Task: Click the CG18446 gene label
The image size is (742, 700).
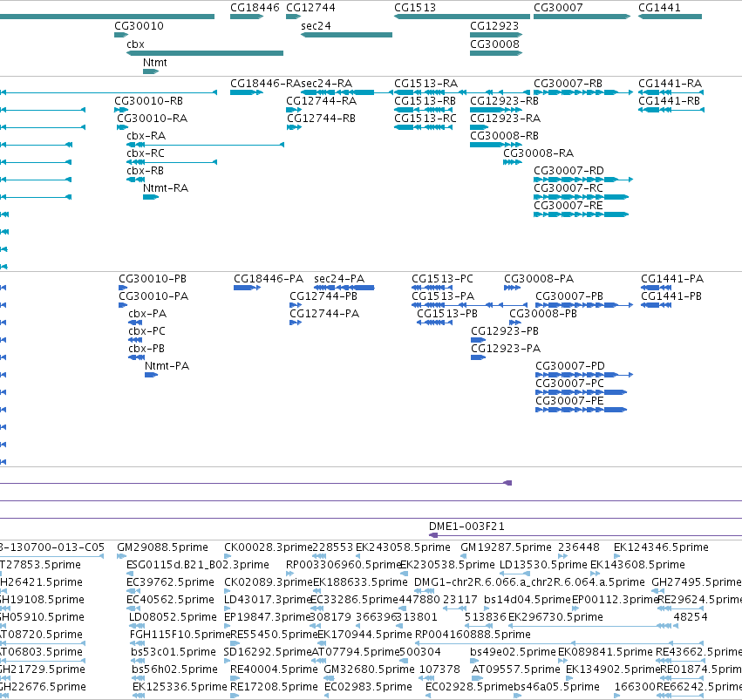Action: click(x=255, y=8)
